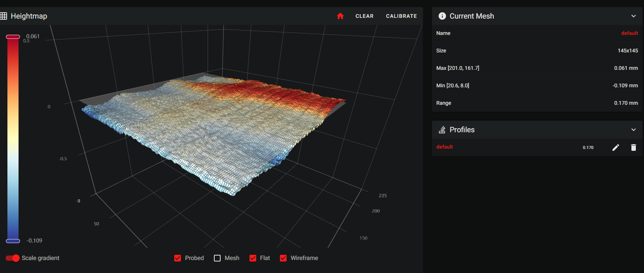Load the default profile from Profiles list
644x273 pixels.
445,147
